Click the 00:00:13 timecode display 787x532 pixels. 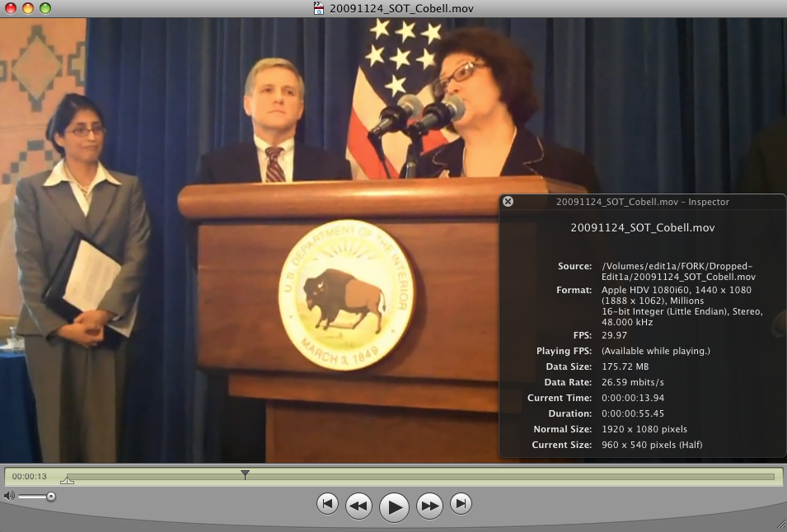(x=29, y=476)
